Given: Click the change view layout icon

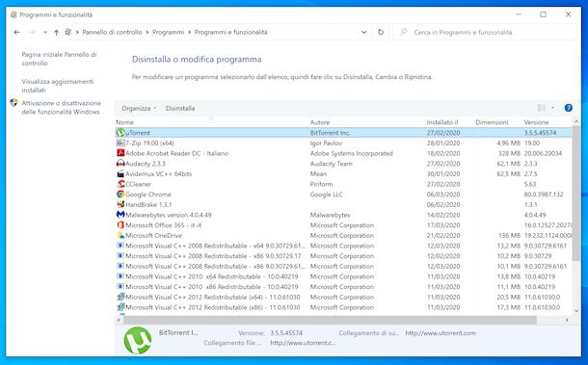Looking at the screenshot, I should [541, 108].
